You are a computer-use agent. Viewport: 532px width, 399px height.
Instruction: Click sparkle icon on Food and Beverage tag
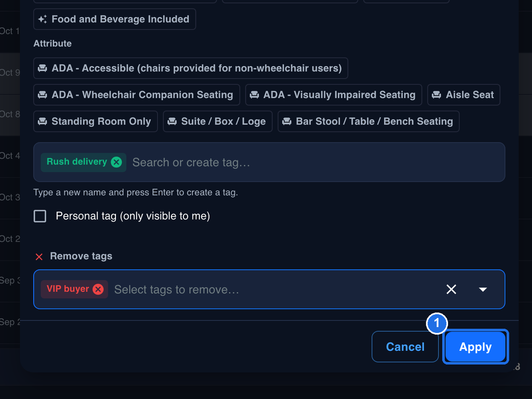pos(43,19)
